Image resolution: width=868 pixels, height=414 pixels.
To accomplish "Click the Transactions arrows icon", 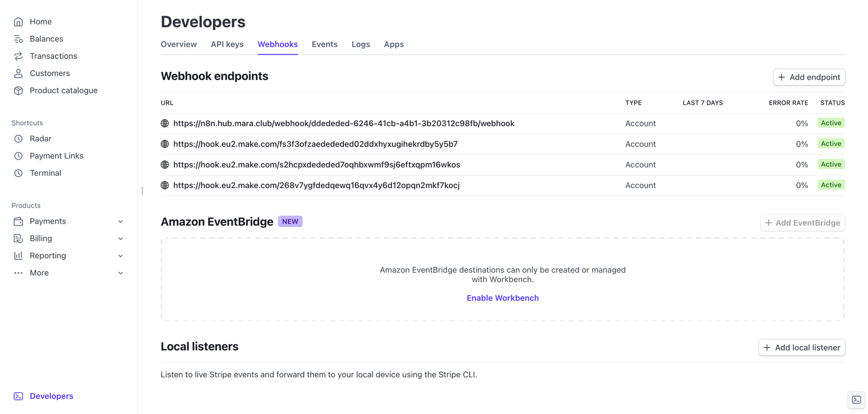I will (18, 56).
